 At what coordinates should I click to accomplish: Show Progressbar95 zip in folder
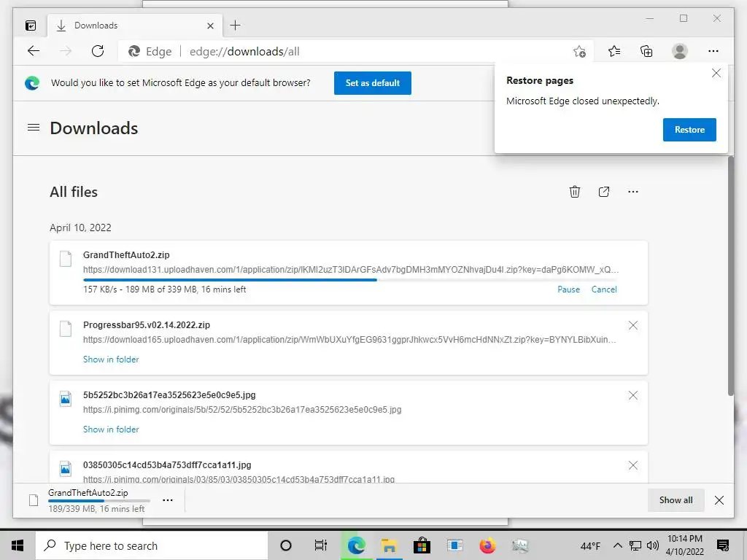tap(111, 359)
